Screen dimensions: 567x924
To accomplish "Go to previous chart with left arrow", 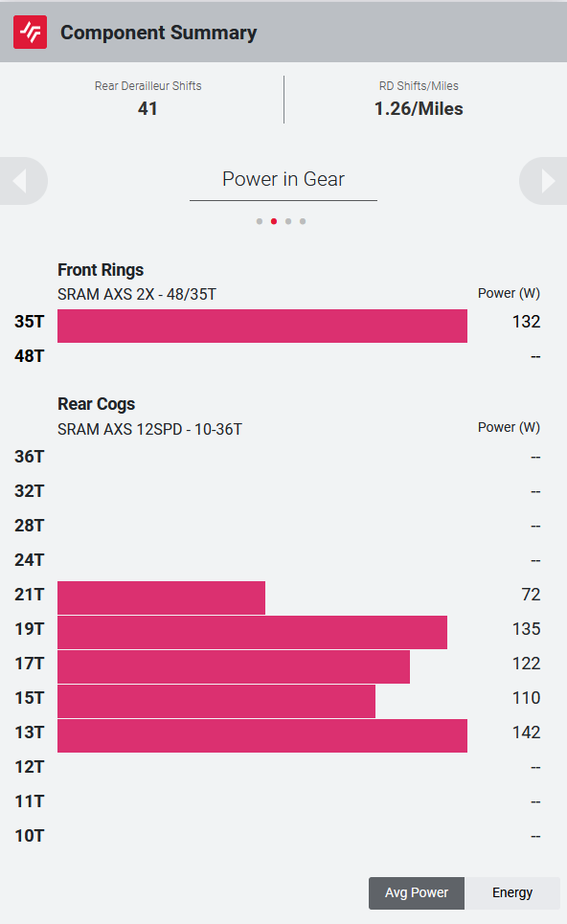I will click(x=22, y=181).
